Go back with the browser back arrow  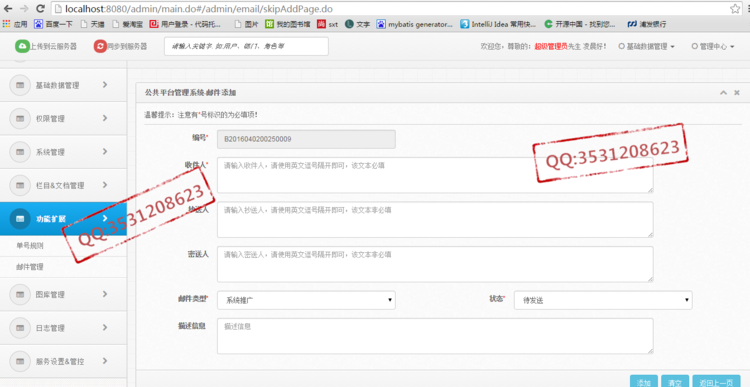click(8, 9)
